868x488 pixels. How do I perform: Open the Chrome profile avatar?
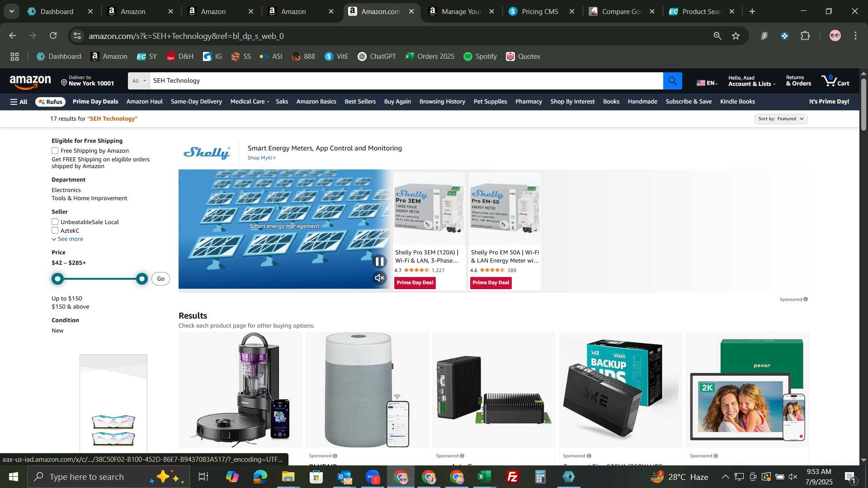[x=835, y=36]
